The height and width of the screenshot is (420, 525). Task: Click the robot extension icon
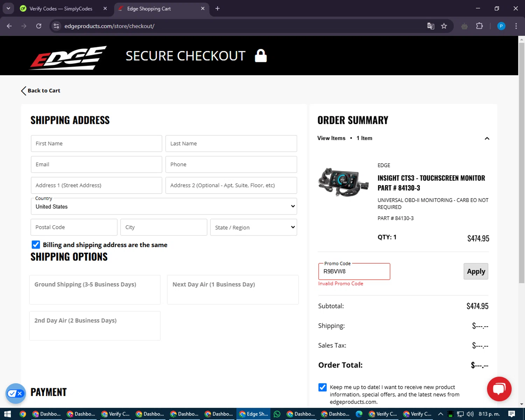point(464,26)
